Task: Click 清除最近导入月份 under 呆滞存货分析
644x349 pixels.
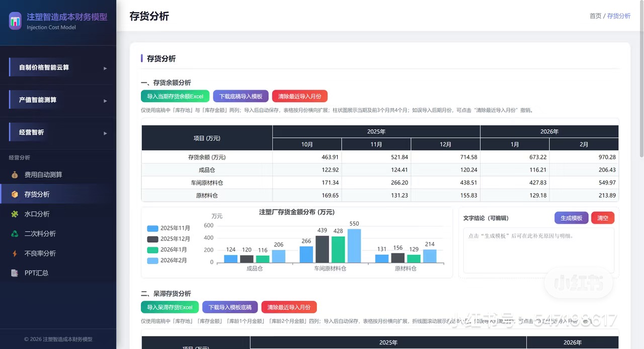Action: pyautogui.click(x=289, y=307)
